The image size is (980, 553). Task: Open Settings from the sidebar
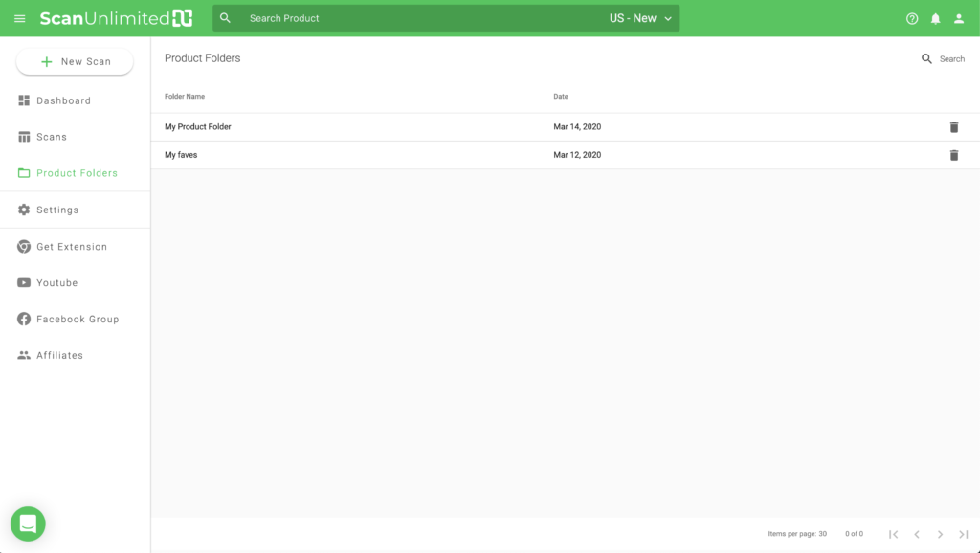coord(57,210)
